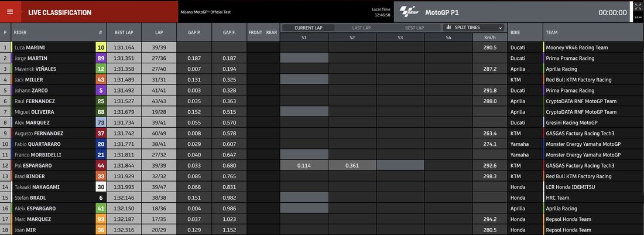Click Luca Marini's yellow number 10 badge
Image resolution: width=644 pixels, height=235 pixels.
click(x=101, y=47)
